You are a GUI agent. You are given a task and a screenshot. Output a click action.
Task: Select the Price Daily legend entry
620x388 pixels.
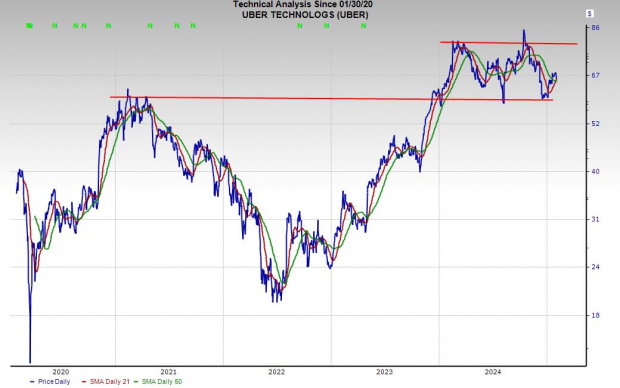tap(50, 382)
